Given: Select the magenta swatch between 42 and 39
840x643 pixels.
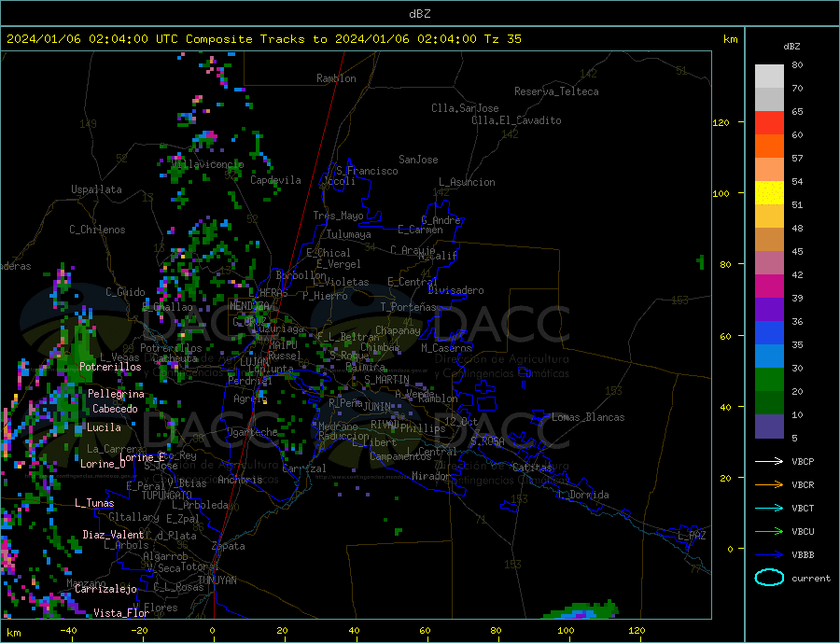Looking at the screenshot, I should click(x=769, y=287).
